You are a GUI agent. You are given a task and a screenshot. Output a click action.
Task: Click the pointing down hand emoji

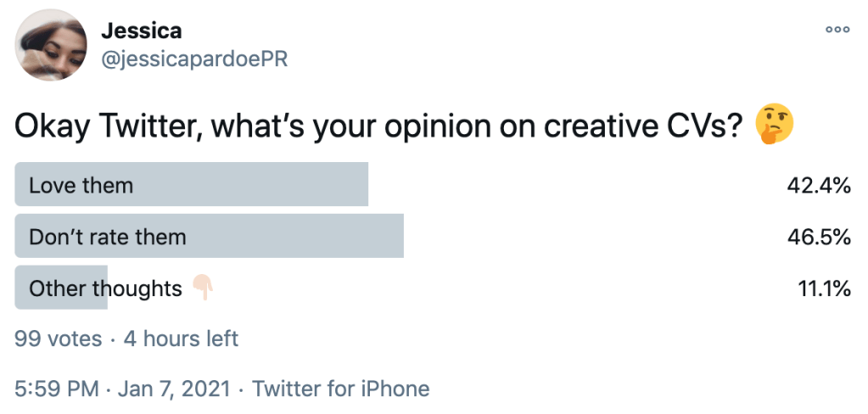pyautogui.click(x=203, y=288)
